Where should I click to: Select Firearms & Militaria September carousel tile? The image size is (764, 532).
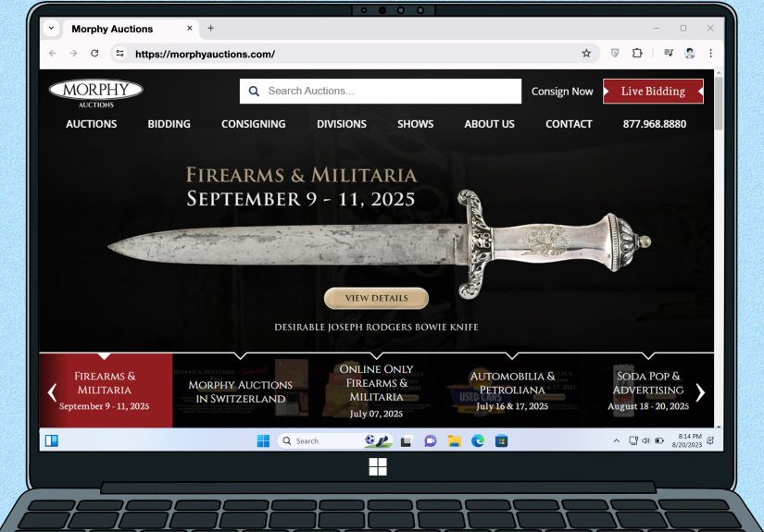(106, 390)
